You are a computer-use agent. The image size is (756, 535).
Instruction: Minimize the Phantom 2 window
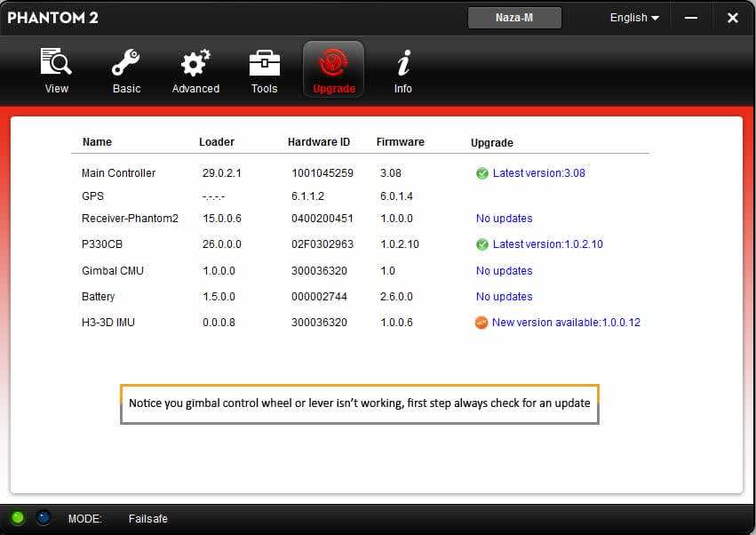[x=691, y=18]
